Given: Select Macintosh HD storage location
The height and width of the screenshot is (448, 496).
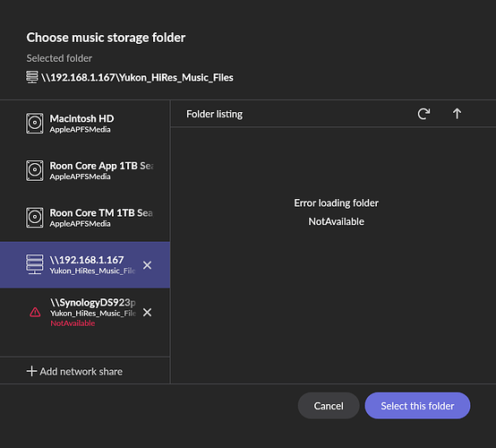Looking at the screenshot, I should [85, 123].
